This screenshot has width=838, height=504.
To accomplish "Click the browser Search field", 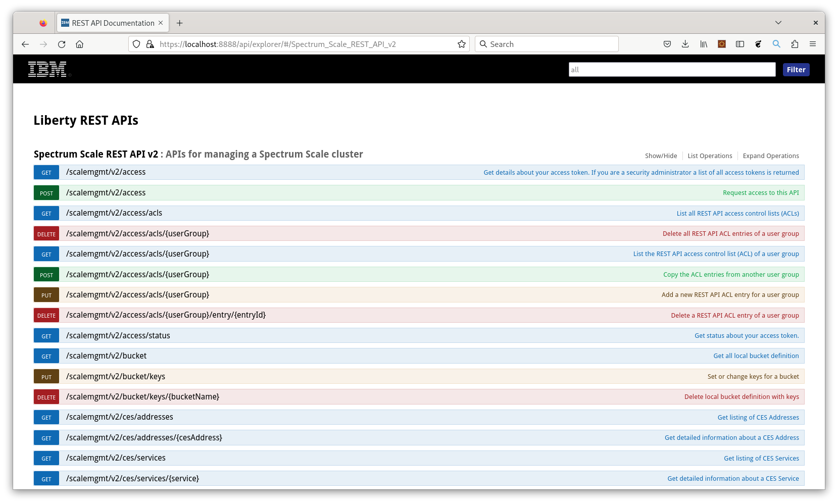I will 547,44.
